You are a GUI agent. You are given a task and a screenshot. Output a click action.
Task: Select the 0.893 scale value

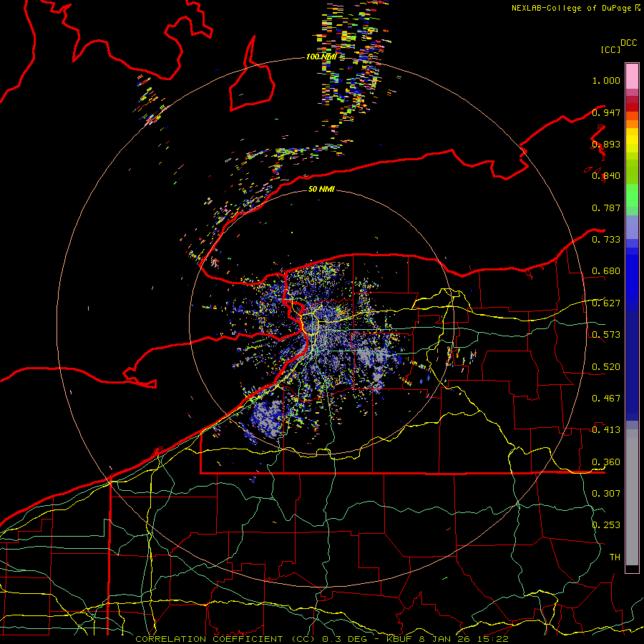606,144
